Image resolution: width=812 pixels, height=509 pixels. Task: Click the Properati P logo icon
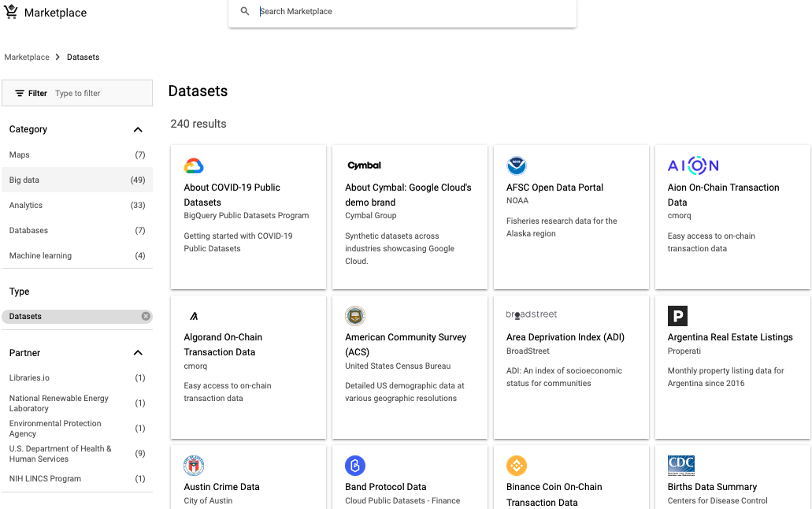(677, 316)
